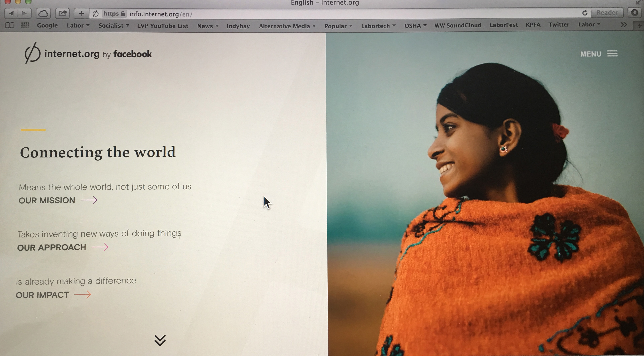Click the double chevron scroll-down arrow

tap(160, 340)
